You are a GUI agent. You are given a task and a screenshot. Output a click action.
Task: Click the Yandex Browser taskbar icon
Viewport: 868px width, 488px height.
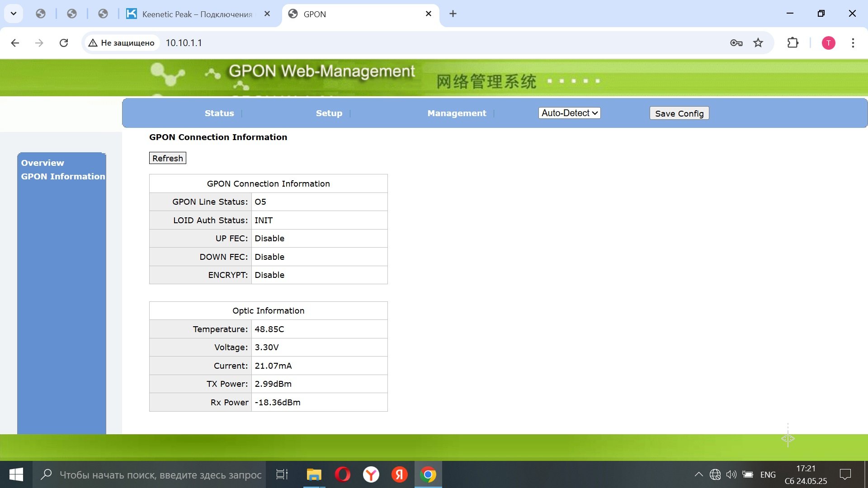[371, 474]
